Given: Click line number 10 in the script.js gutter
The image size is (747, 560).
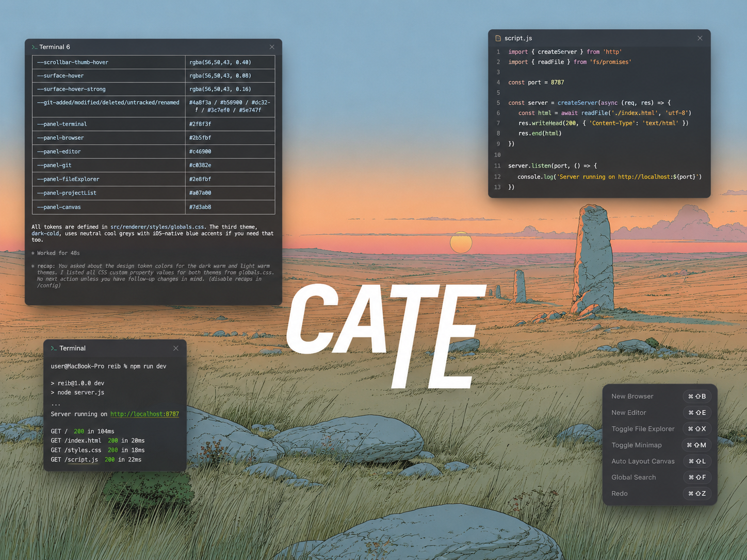Looking at the screenshot, I should pos(497,155).
